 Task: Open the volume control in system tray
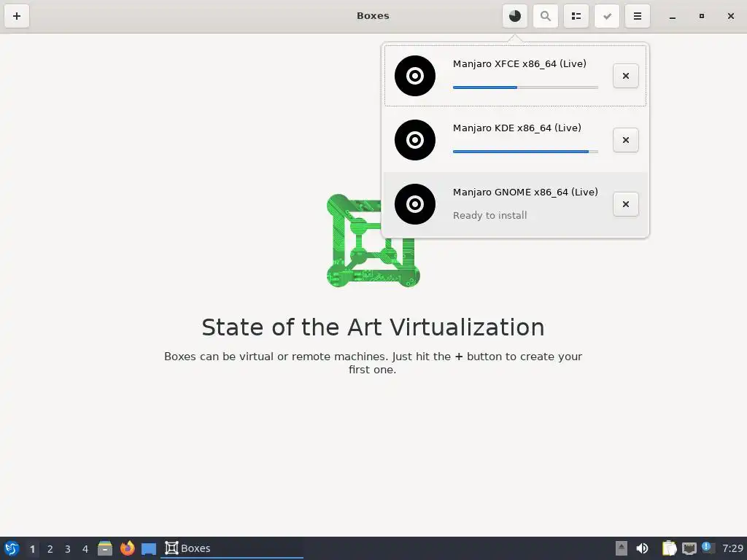642,548
